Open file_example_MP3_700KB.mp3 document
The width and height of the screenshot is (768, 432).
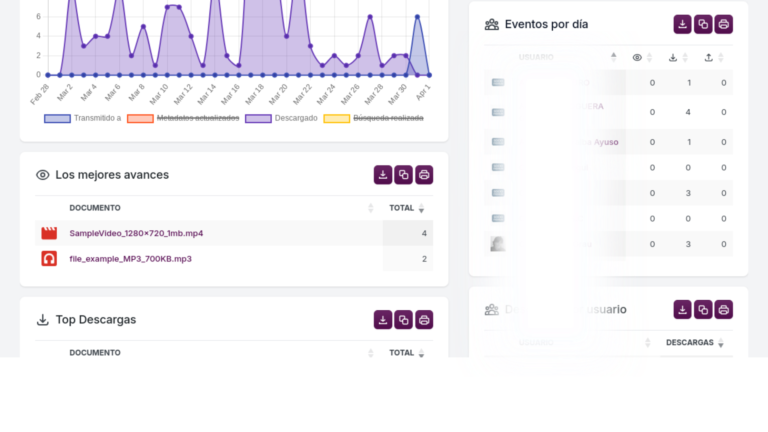[x=130, y=259]
